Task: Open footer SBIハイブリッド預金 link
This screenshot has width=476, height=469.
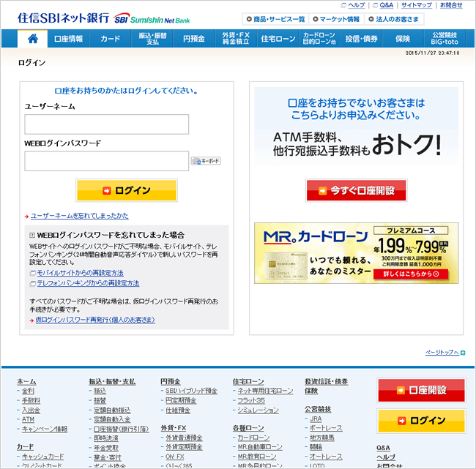Action: tap(191, 391)
